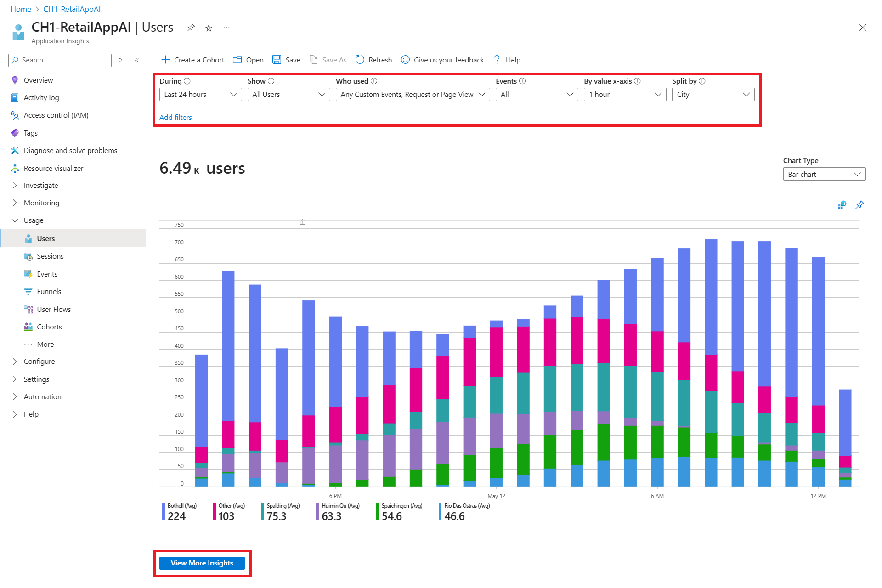Image resolution: width=882 pixels, height=588 pixels.
Task: Mark the resource as favorite with star
Action: (x=209, y=28)
